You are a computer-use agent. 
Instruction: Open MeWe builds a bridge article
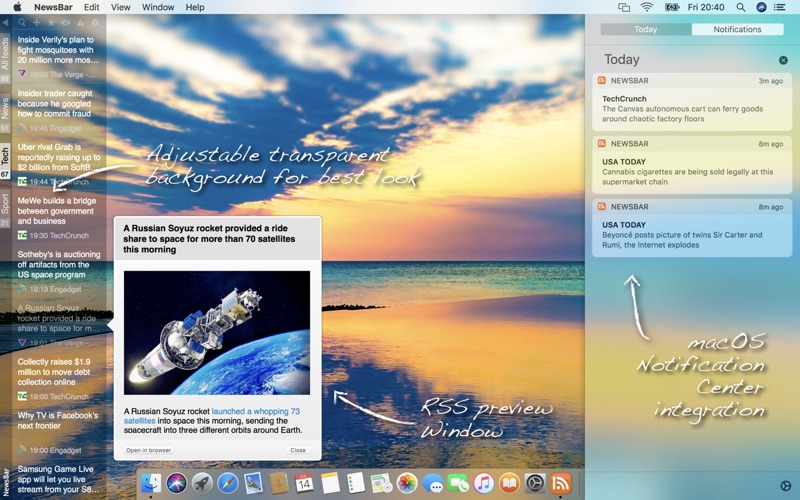56,211
